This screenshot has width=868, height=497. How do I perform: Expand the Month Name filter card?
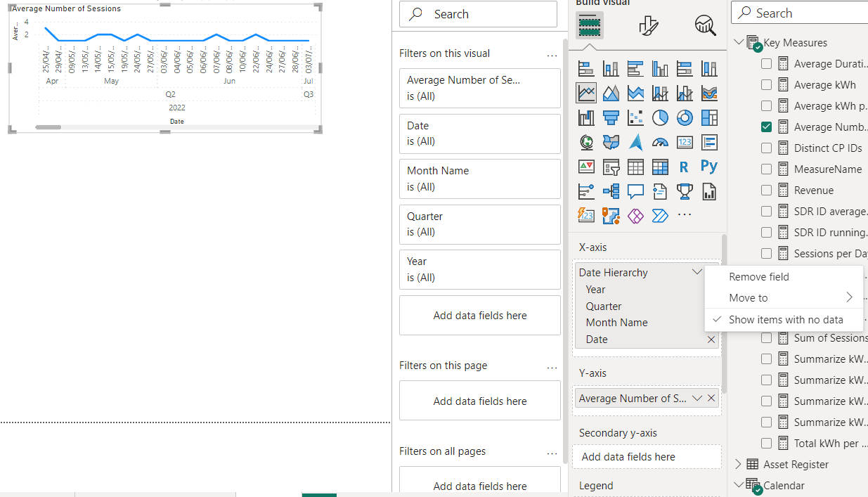[x=480, y=179]
